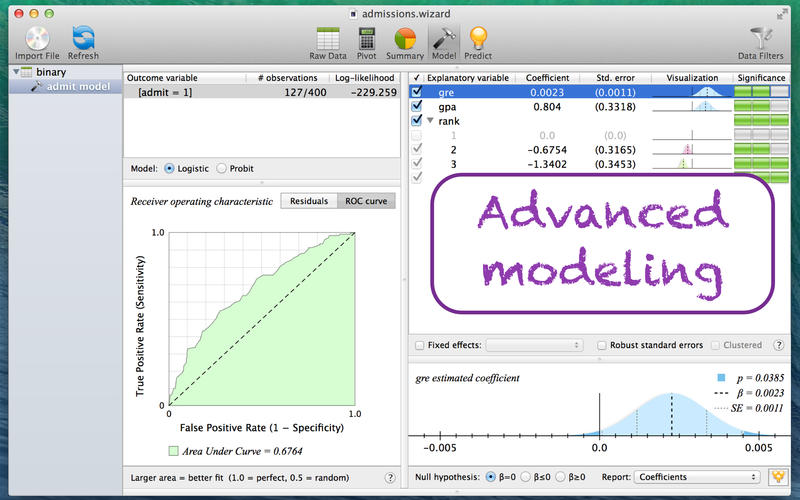Switch to the Residuals tab

[308, 201]
